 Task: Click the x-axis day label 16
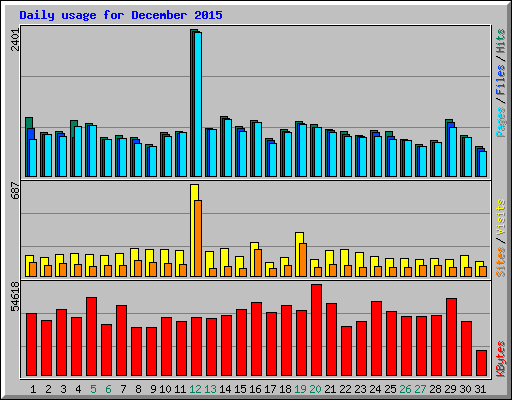[x=255, y=389]
